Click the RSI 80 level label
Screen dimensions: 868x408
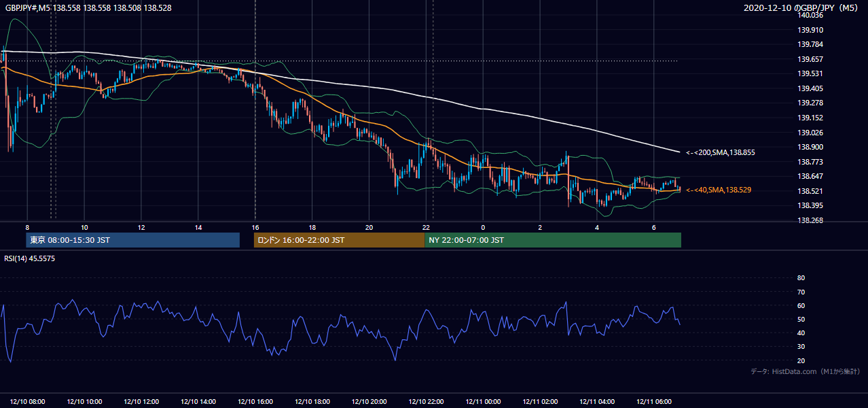801,278
